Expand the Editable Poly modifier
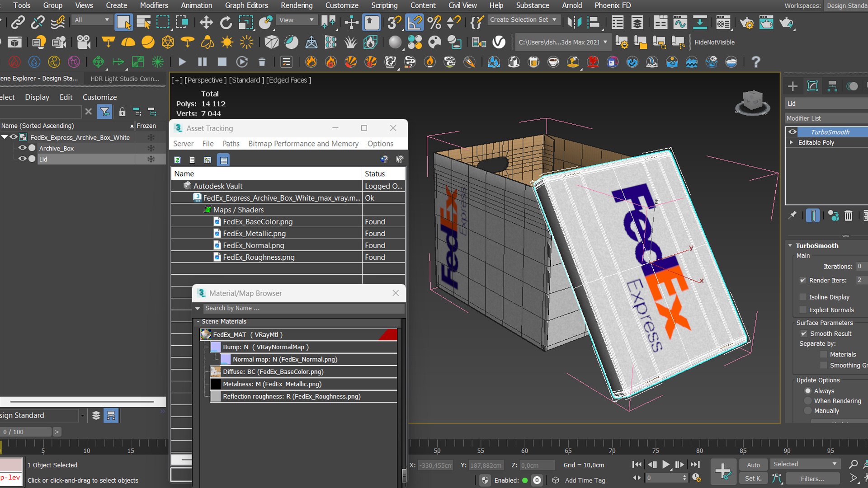This screenshot has width=868, height=488. click(792, 142)
